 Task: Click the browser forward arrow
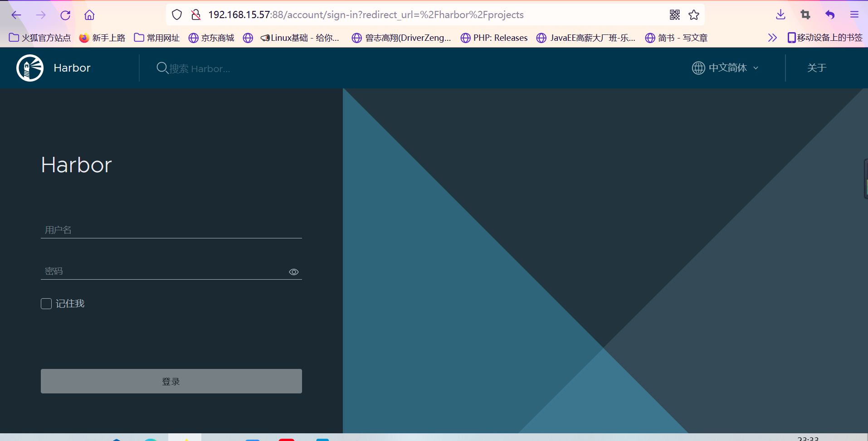click(41, 15)
